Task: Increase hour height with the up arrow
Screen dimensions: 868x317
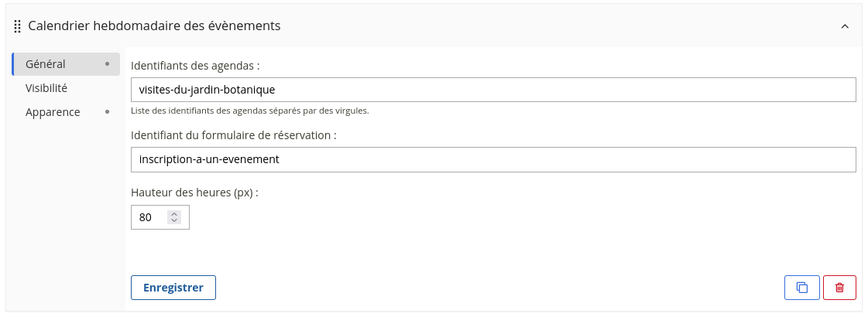Action: pyautogui.click(x=174, y=214)
